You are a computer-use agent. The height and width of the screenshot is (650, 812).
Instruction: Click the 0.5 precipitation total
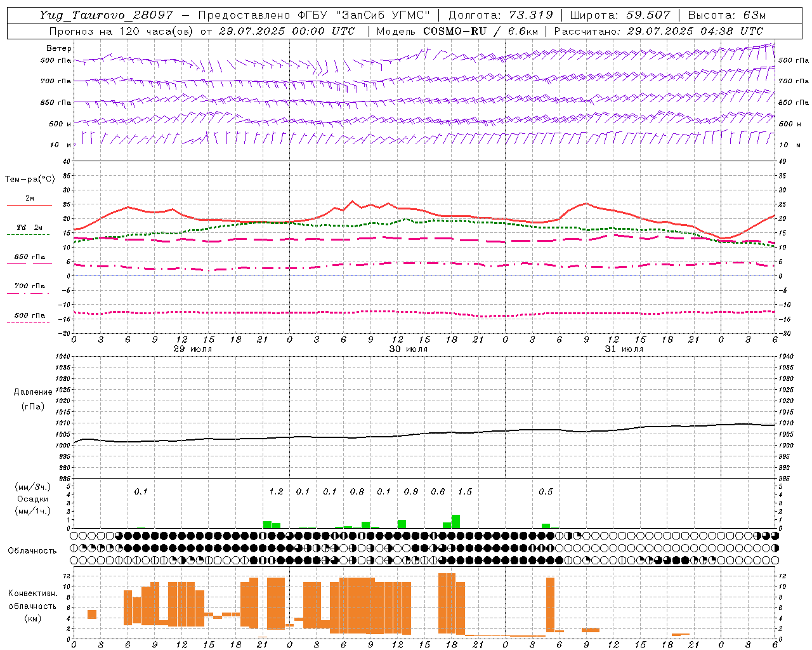click(x=546, y=491)
